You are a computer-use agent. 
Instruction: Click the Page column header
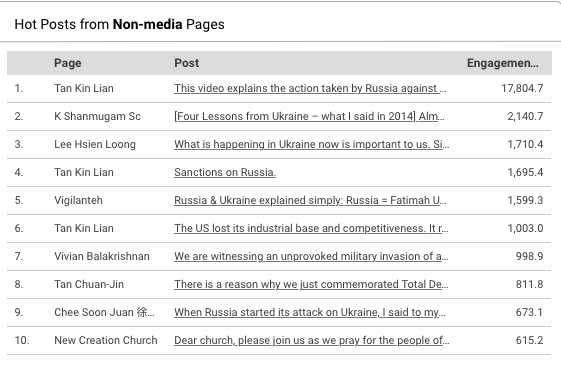[68, 63]
